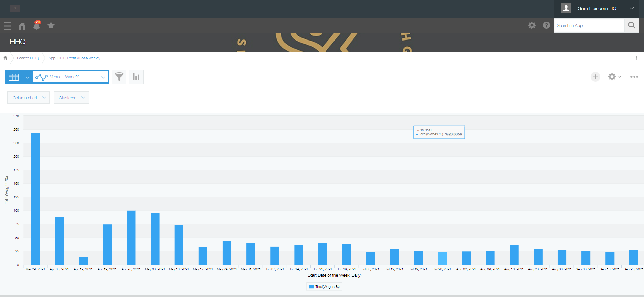The image size is (644, 297).
Task: Open the favorites star icon
Action: click(x=51, y=25)
